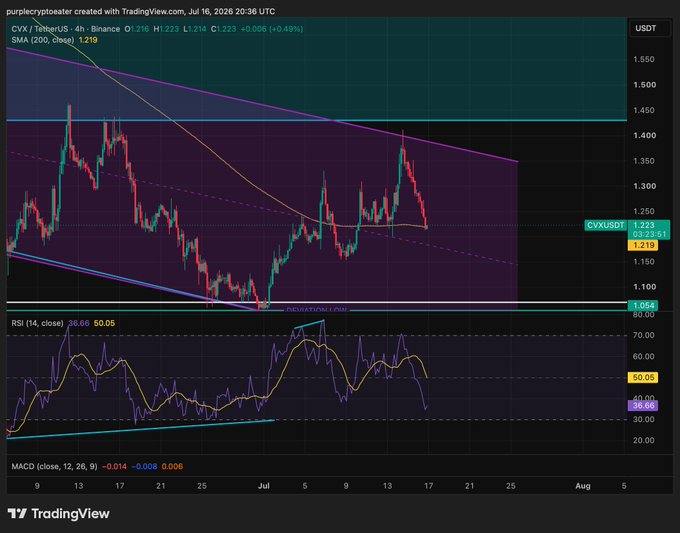Click the 1.250 price axis label
680x533 pixels.
(644, 211)
